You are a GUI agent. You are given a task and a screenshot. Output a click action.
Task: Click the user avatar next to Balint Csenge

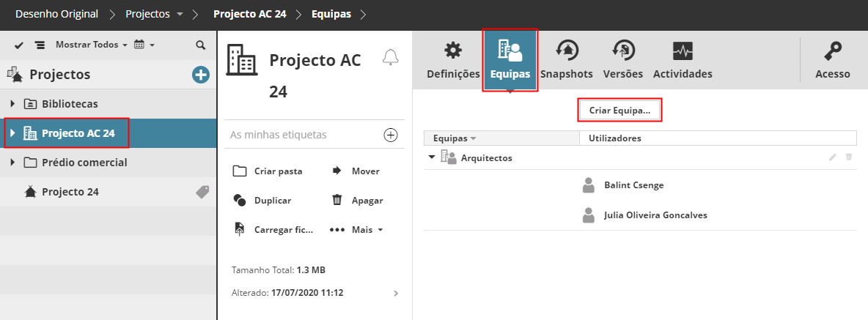[589, 185]
